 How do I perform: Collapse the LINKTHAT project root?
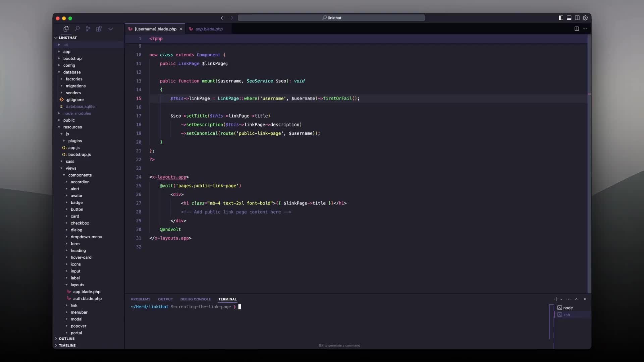pyautogui.click(x=89, y=38)
